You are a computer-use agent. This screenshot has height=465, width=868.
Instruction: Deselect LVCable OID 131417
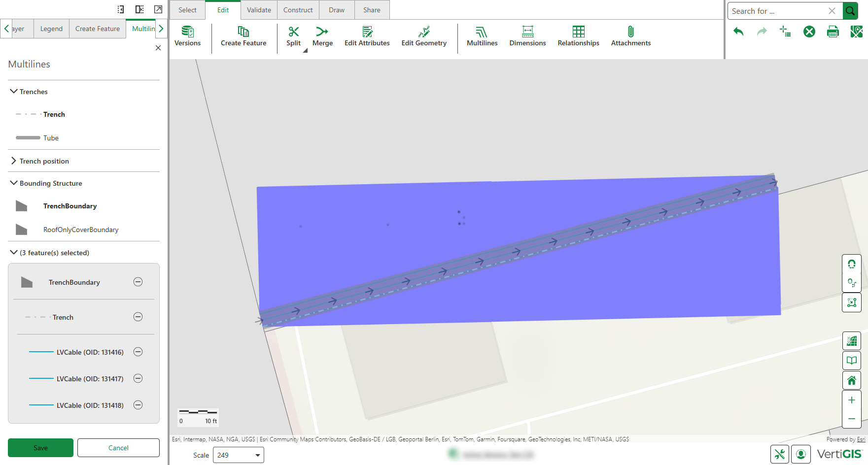[x=138, y=378]
